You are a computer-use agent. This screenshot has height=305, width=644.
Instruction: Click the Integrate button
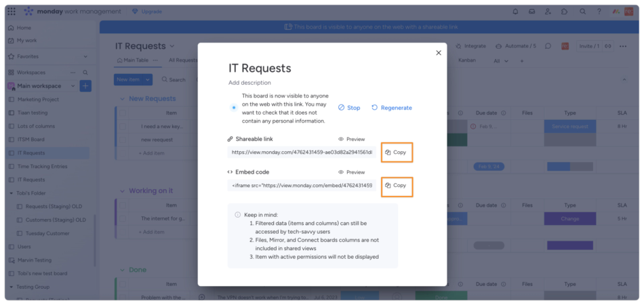click(470, 46)
